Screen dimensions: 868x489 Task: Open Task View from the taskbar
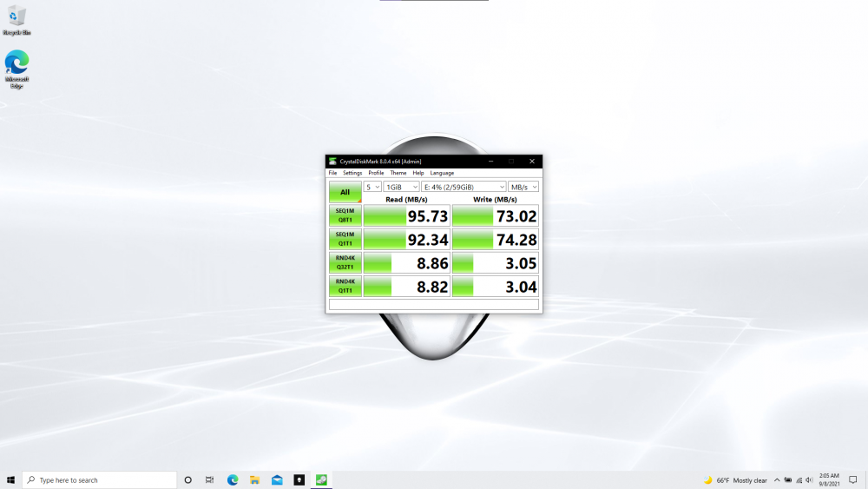(209, 480)
